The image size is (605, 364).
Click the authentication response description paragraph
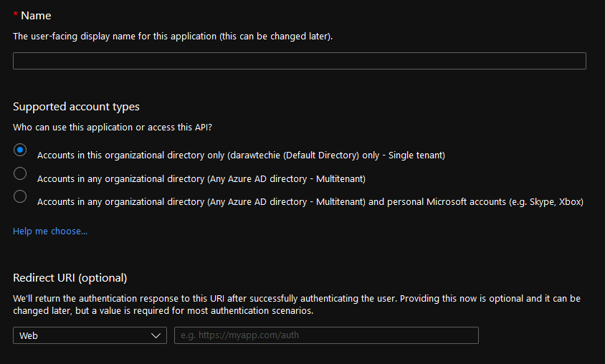(x=296, y=305)
